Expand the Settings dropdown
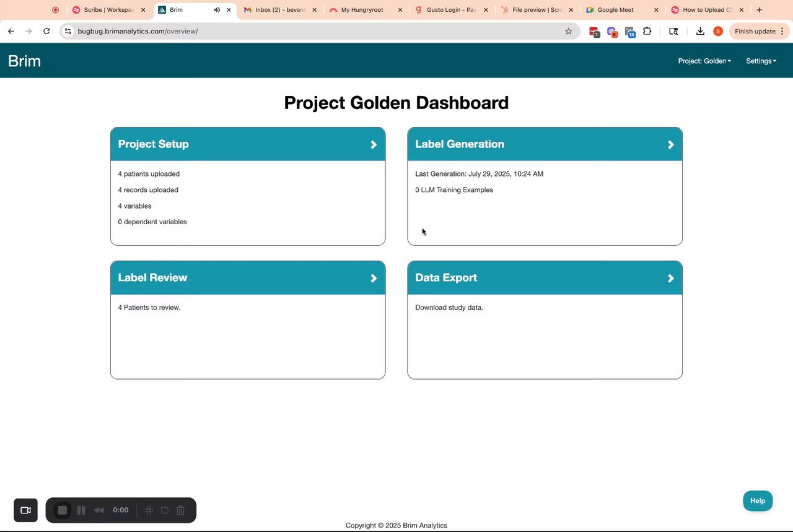Viewport: 793px width, 532px height. (x=761, y=61)
